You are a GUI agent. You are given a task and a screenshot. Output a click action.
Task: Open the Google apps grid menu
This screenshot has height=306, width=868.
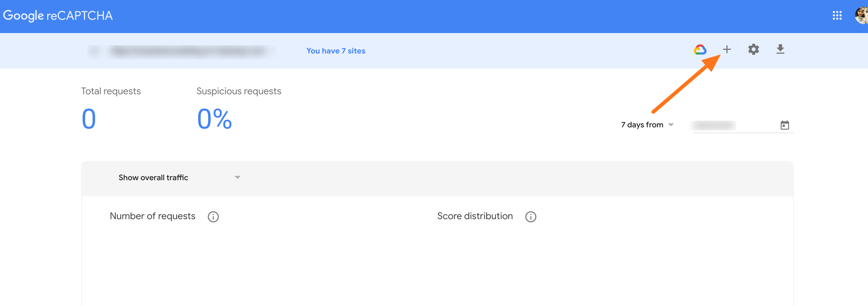837,15
